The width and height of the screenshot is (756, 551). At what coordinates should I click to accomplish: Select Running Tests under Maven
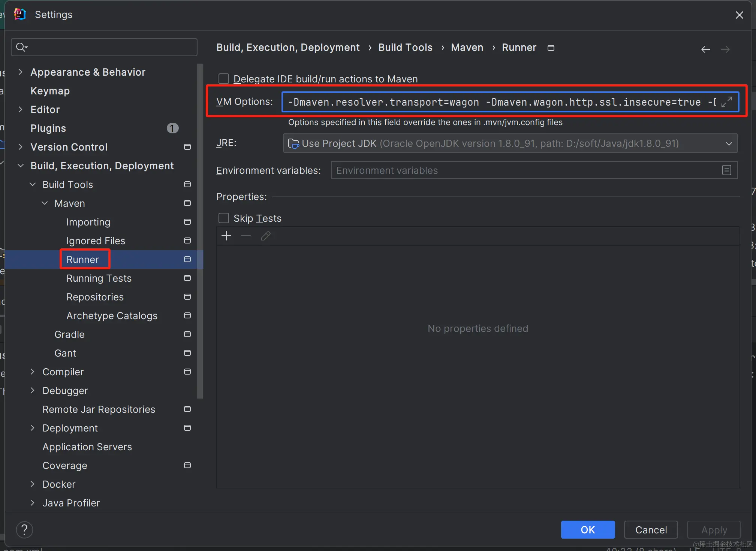99,278
